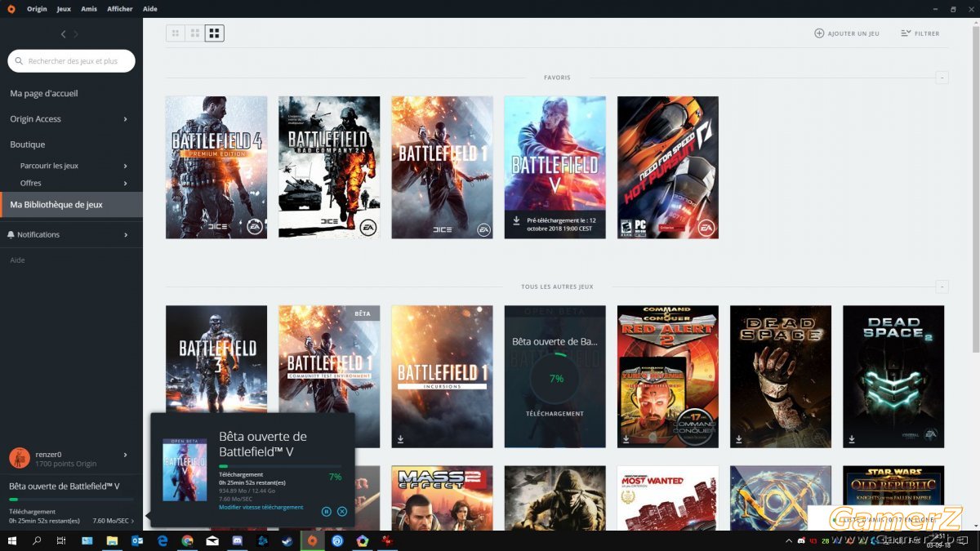Click the sidebar download progress bar
980x551 pixels.
tap(71, 499)
